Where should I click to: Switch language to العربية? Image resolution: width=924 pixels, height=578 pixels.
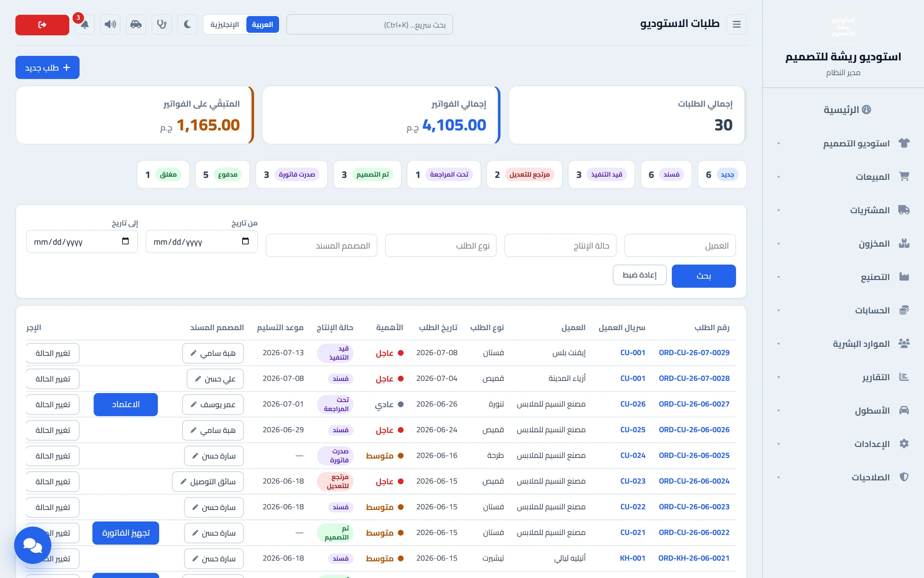[x=263, y=25]
